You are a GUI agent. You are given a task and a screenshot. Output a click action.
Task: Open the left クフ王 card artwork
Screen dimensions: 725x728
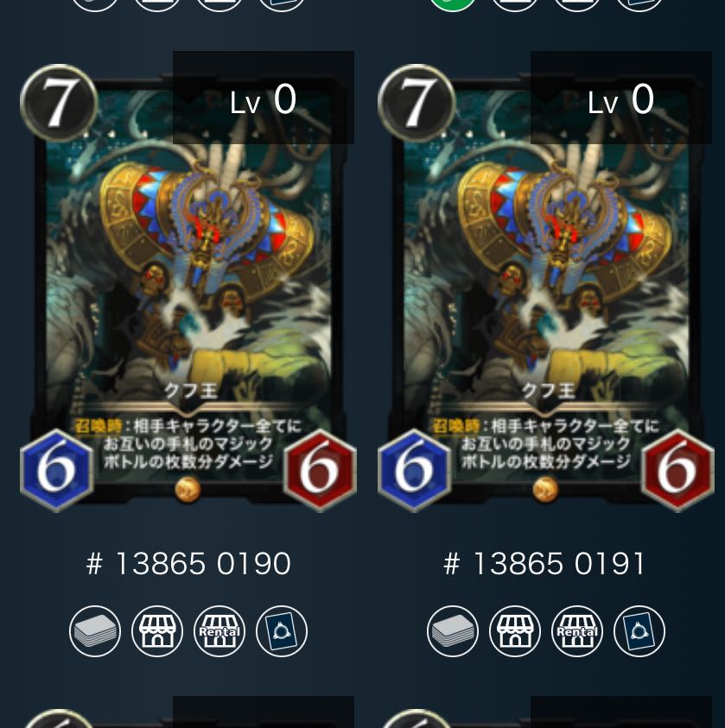coord(188,288)
